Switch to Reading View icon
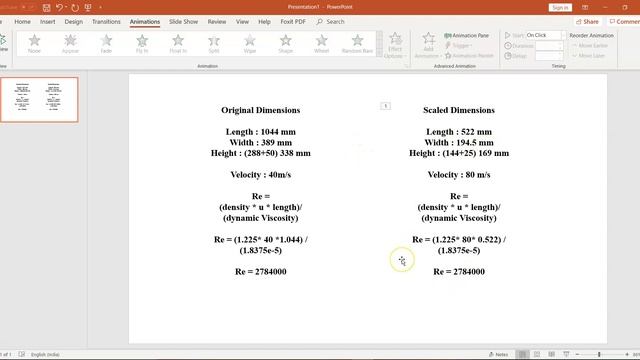This screenshot has width=640, height=360. (x=551, y=354)
